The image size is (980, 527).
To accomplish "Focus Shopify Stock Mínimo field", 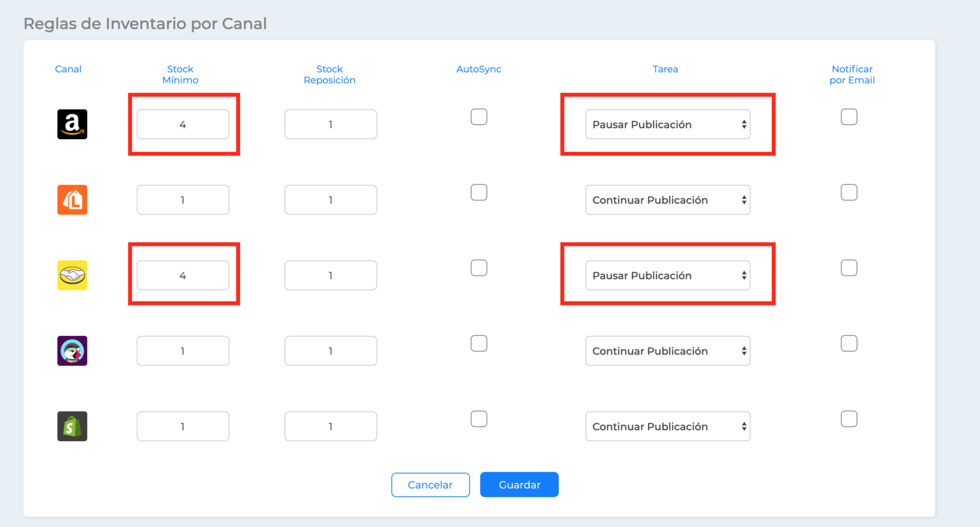I will click(x=183, y=426).
